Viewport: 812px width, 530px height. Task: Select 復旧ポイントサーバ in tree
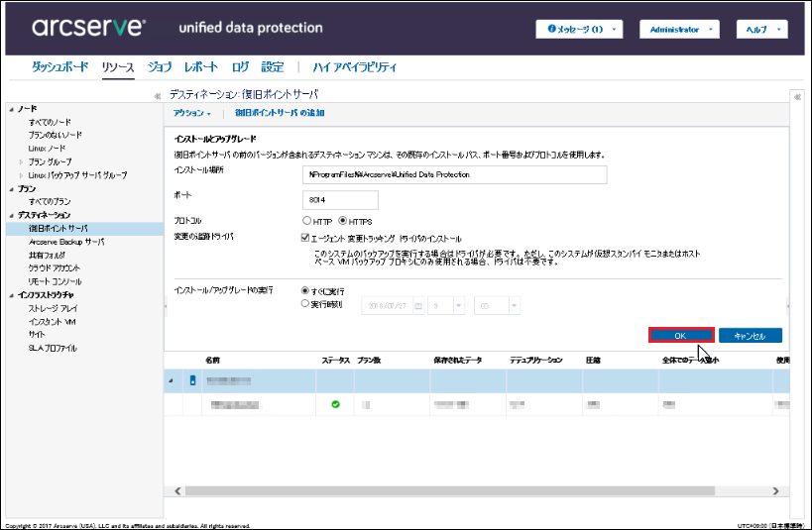coord(58,229)
